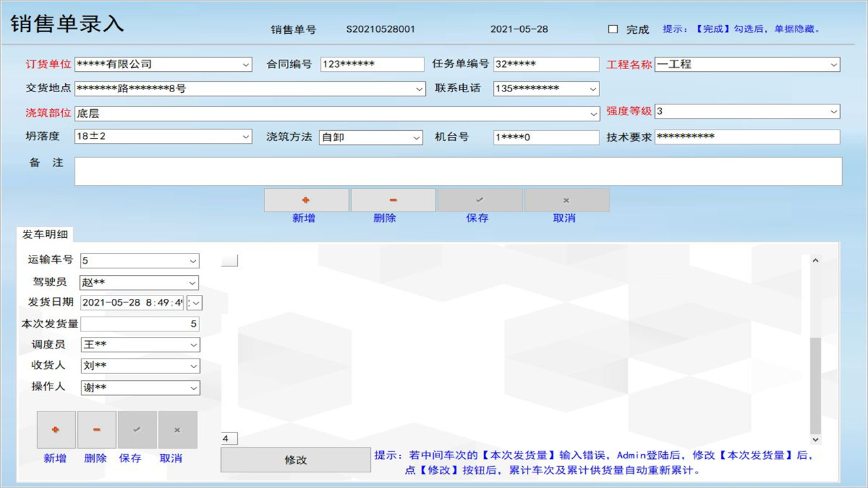Image resolution: width=868 pixels, height=488 pixels.
Task: Click the top 新增 plus icon
Action: tap(306, 199)
